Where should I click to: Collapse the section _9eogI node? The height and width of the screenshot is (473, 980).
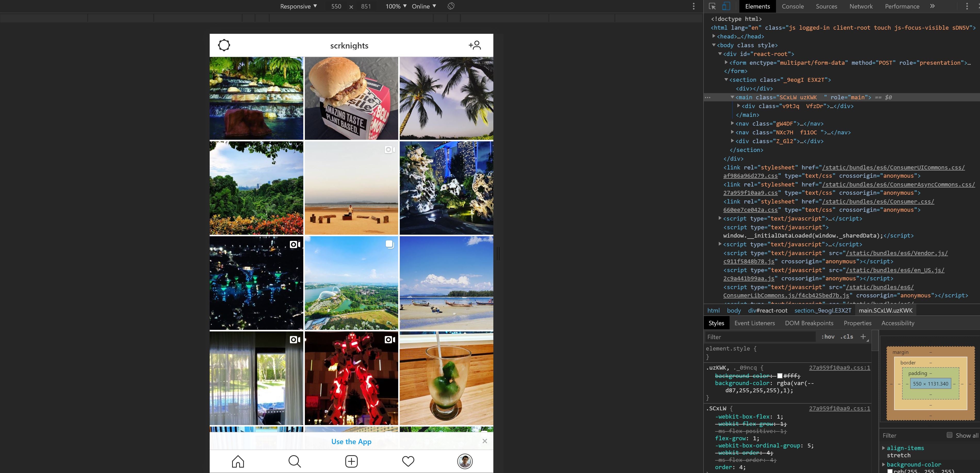[x=726, y=79]
